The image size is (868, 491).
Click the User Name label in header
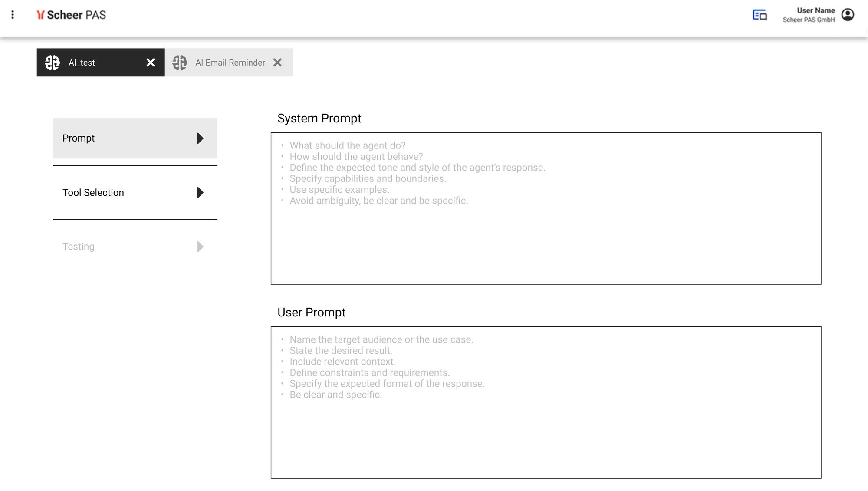pyautogui.click(x=815, y=10)
